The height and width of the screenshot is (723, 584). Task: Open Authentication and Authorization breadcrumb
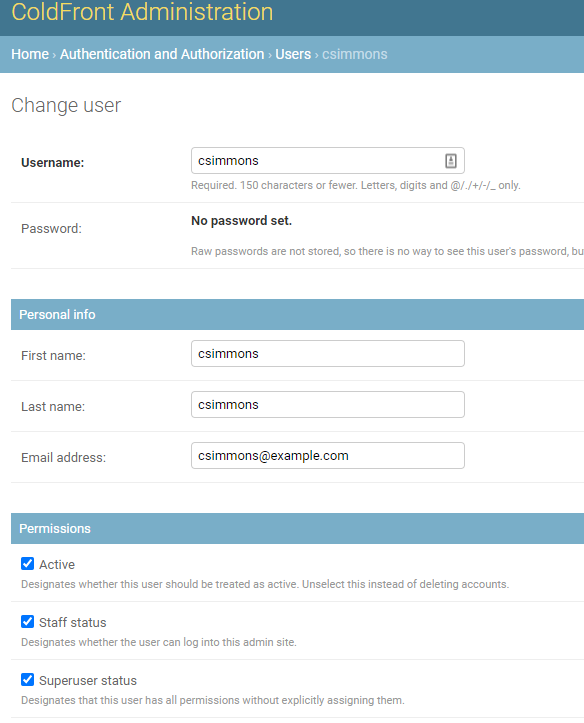pos(162,54)
